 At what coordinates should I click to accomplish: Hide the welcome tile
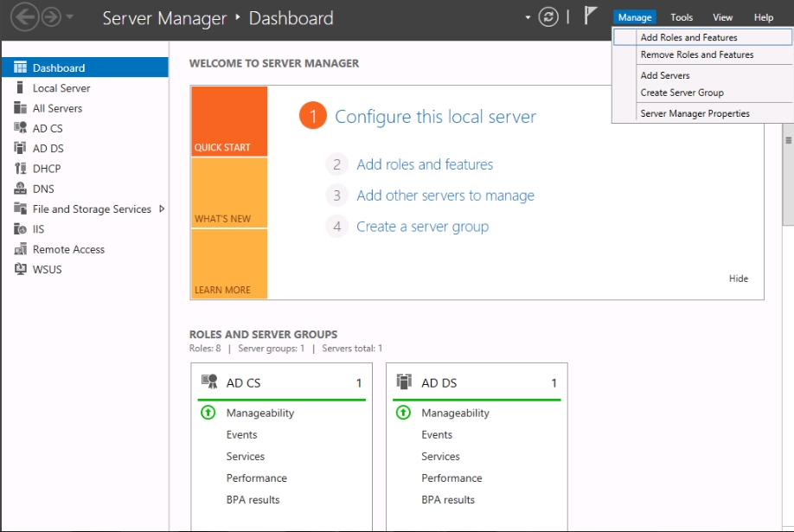[x=739, y=279]
